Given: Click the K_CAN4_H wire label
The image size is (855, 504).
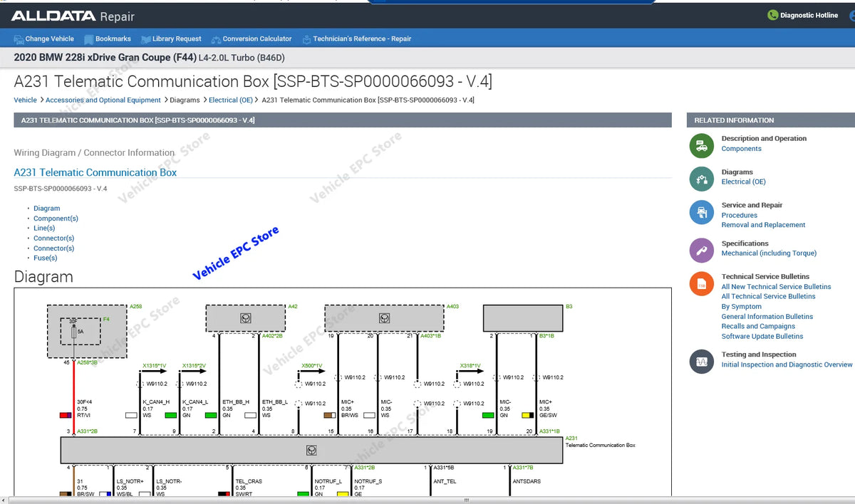Looking at the screenshot, I should (156, 402).
